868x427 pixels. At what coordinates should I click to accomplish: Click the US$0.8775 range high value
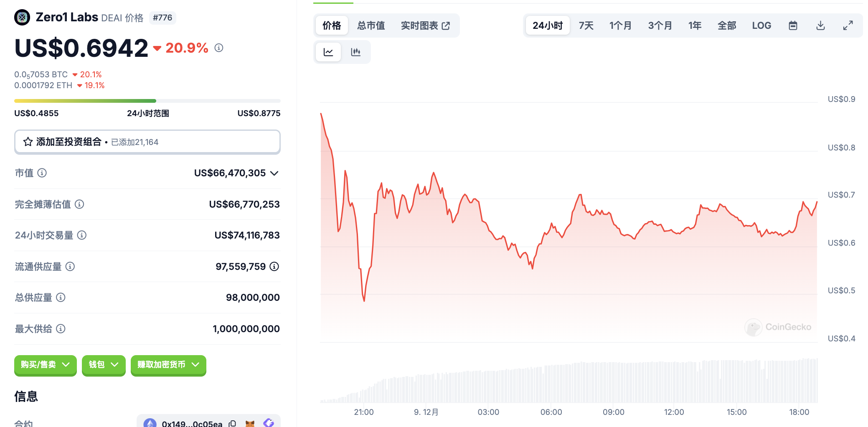[259, 113]
